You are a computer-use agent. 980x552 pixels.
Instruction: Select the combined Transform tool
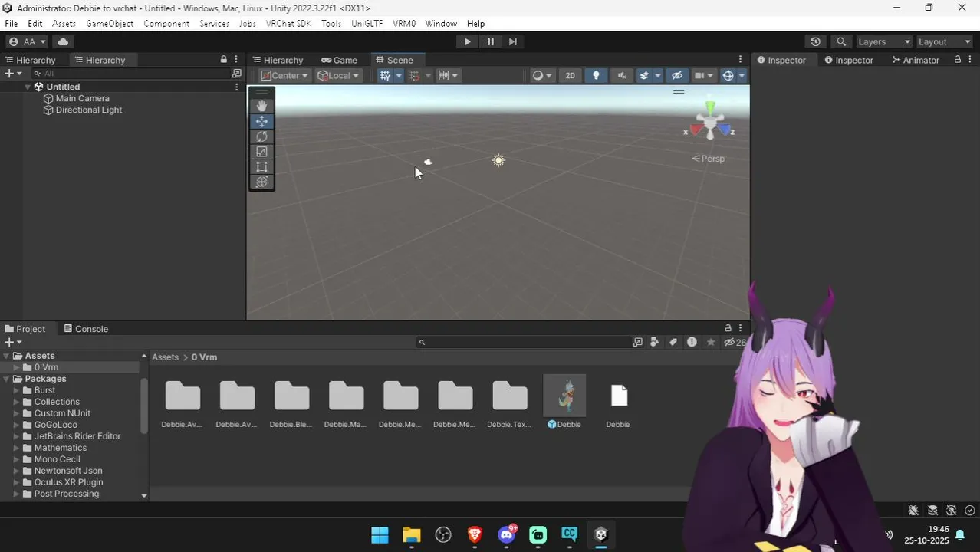(261, 182)
